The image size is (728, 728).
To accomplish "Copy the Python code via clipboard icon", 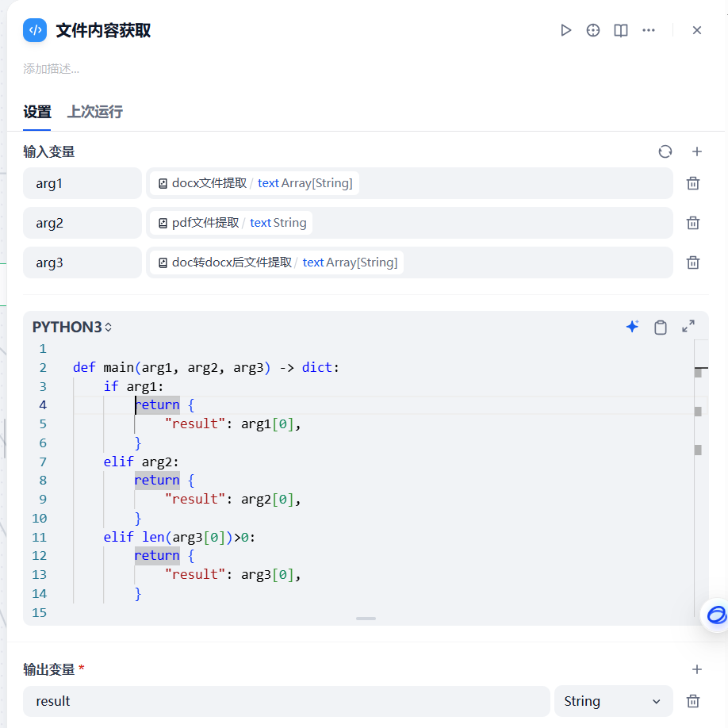I will pyautogui.click(x=661, y=327).
